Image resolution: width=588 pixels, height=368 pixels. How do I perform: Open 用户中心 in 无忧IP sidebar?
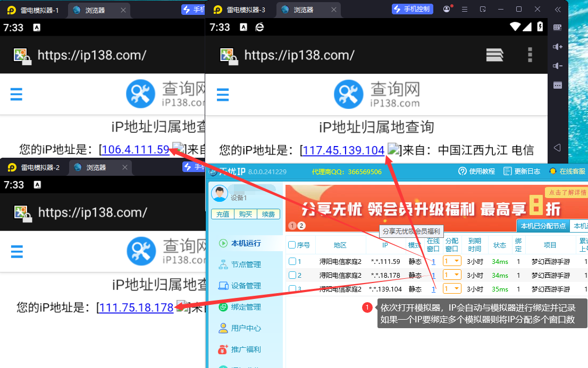click(x=240, y=328)
